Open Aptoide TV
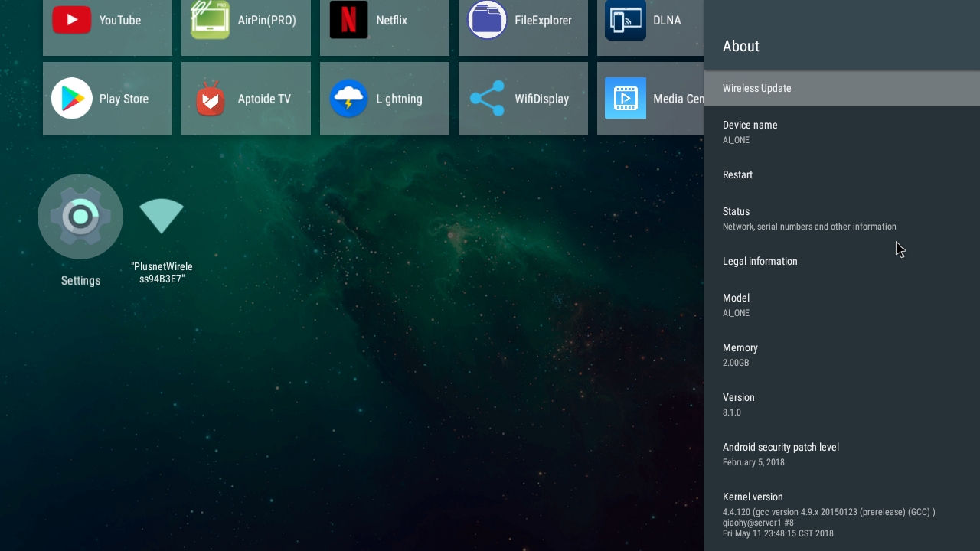980x551 pixels. (x=246, y=98)
